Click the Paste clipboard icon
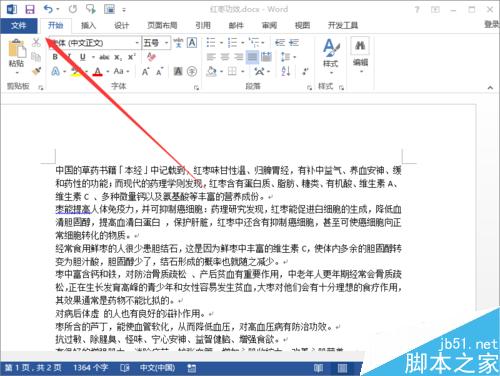500x376 pixels. tap(17, 48)
